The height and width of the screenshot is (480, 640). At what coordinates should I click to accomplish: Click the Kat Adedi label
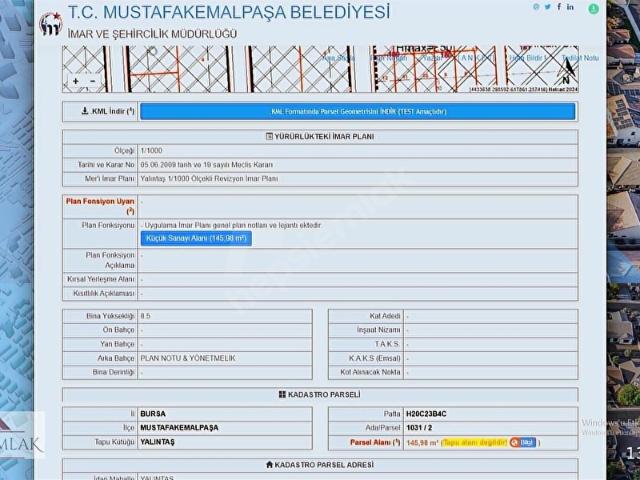click(385, 316)
